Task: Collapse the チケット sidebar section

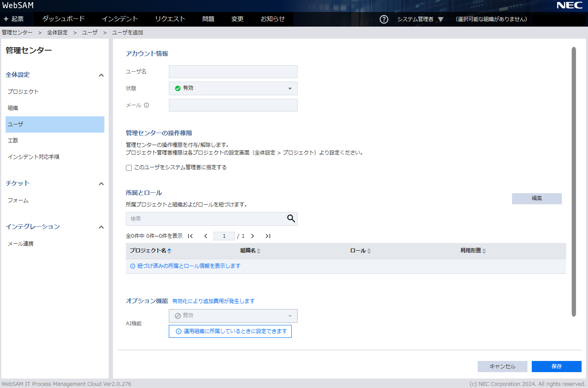Action: [101, 184]
